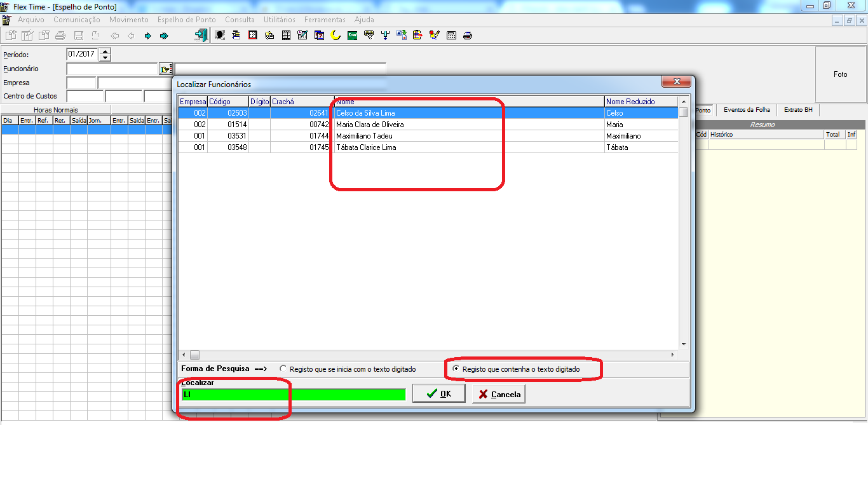
Task: Click the Cancela button
Action: (499, 394)
